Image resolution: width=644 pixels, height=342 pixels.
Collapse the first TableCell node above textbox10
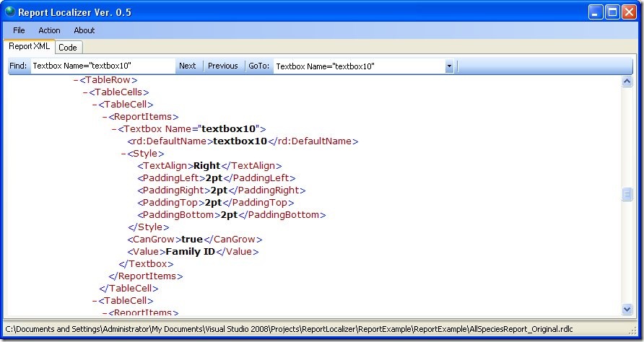pyautogui.click(x=95, y=105)
